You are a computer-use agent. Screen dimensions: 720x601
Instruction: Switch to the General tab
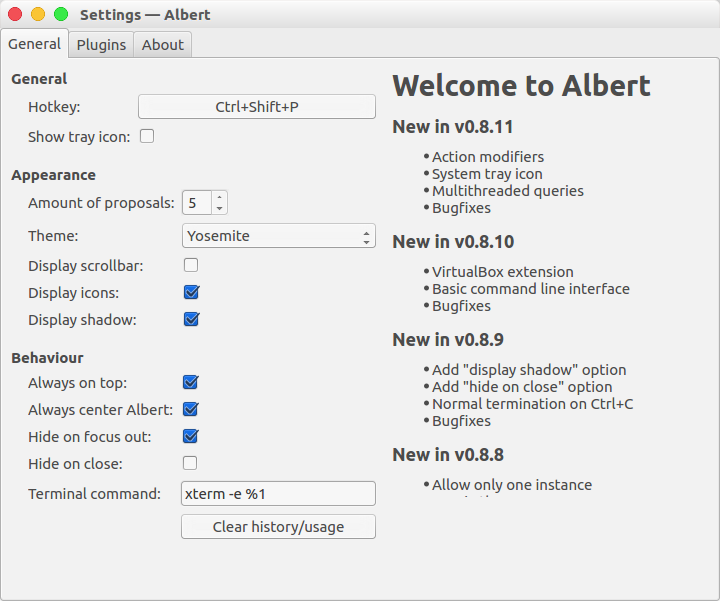(34, 44)
